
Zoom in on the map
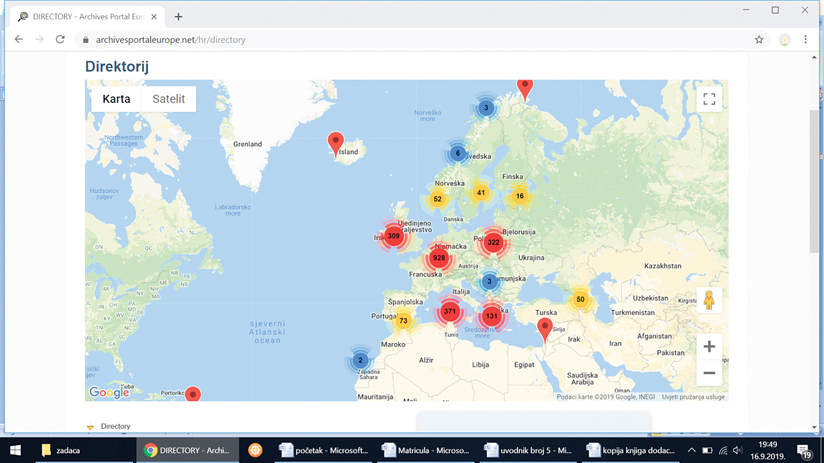tap(709, 346)
